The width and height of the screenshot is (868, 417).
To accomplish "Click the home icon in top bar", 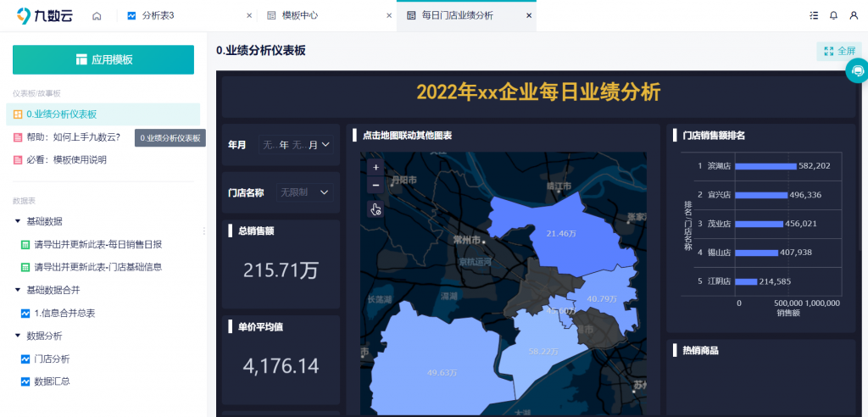I will [x=97, y=15].
